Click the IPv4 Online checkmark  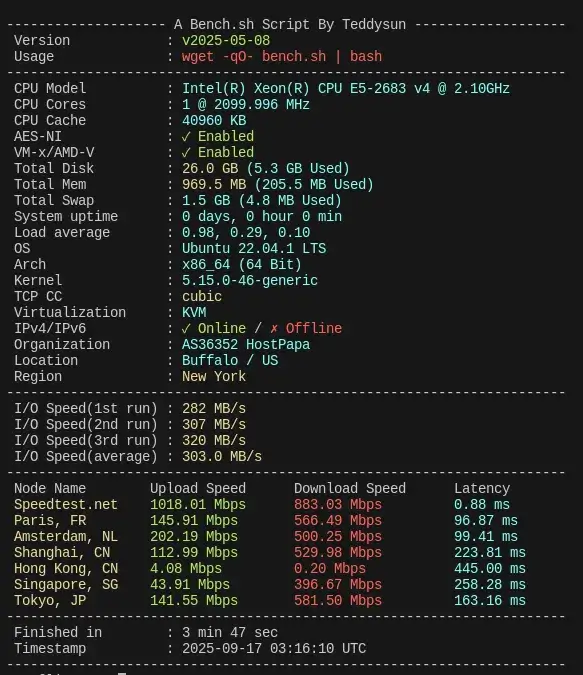tap(186, 329)
